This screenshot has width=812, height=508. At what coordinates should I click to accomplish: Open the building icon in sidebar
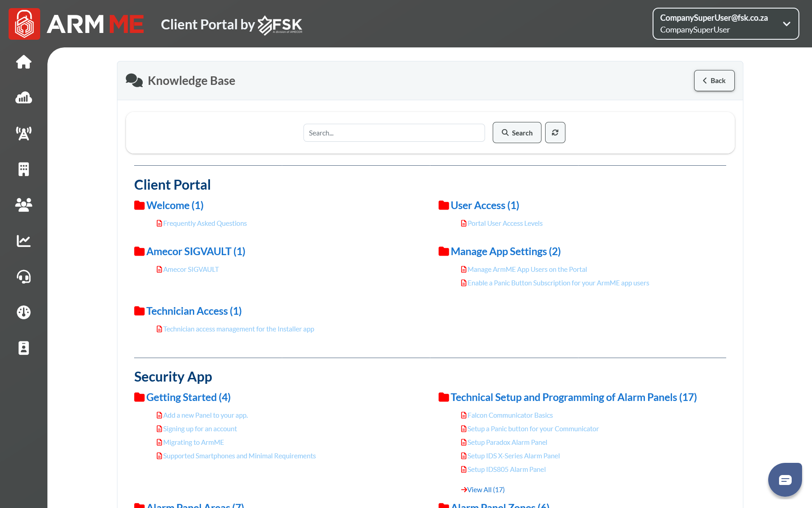[x=23, y=169]
